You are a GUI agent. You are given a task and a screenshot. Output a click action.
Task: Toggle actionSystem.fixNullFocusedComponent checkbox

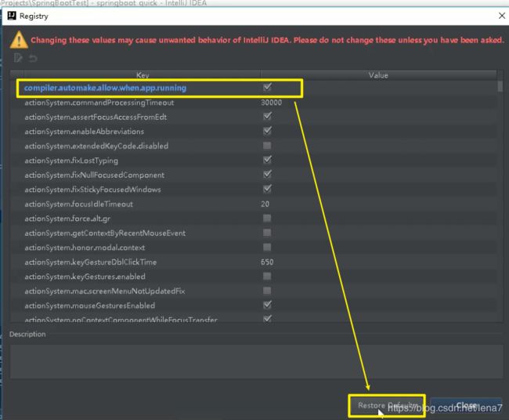coord(268,174)
